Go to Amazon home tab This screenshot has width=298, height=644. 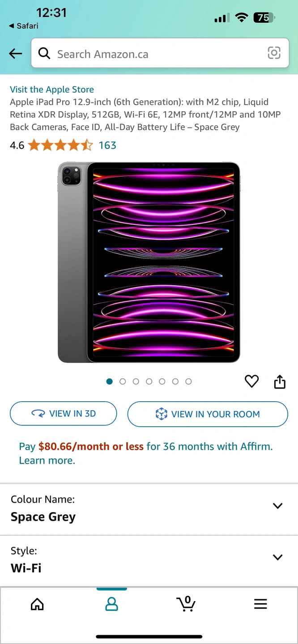tap(37, 604)
